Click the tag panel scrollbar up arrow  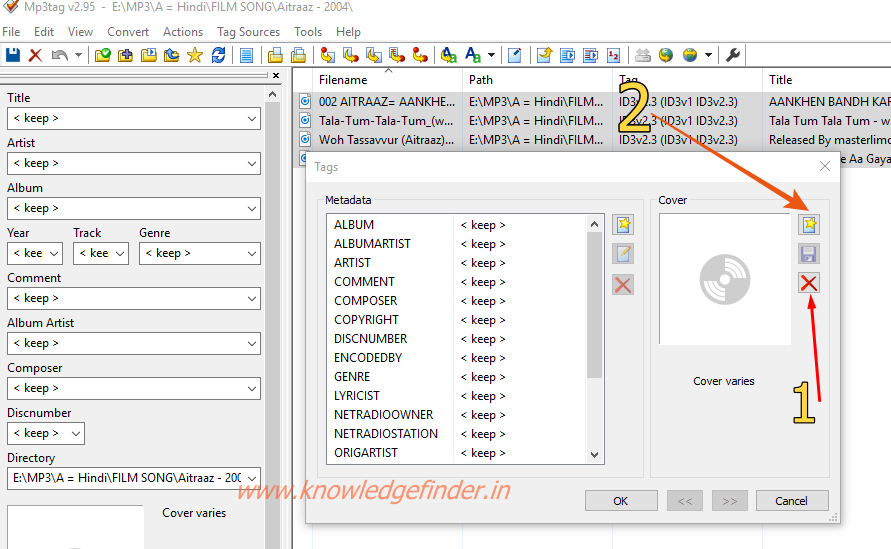click(x=273, y=94)
